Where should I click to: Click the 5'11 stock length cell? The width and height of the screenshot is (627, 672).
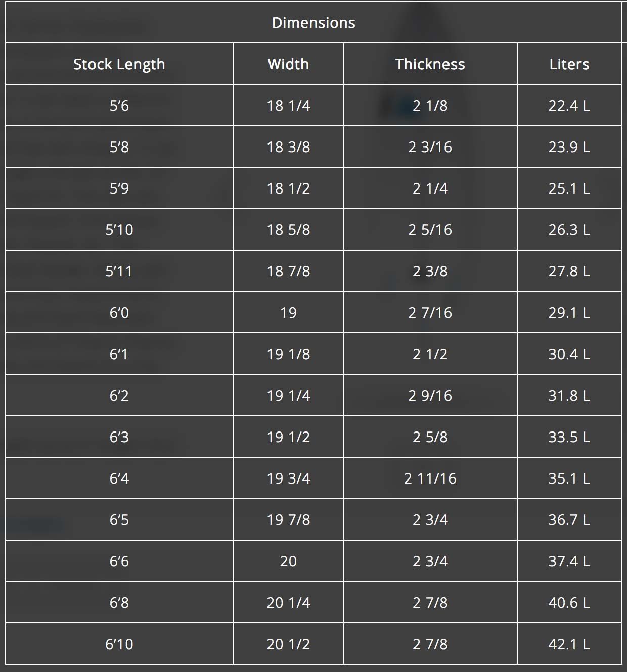pos(119,271)
